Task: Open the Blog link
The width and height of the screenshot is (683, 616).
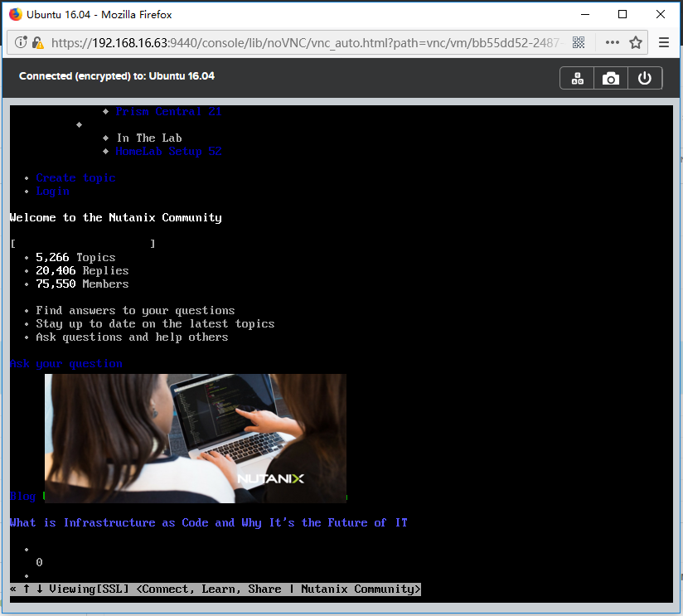Action: (x=22, y=496)
